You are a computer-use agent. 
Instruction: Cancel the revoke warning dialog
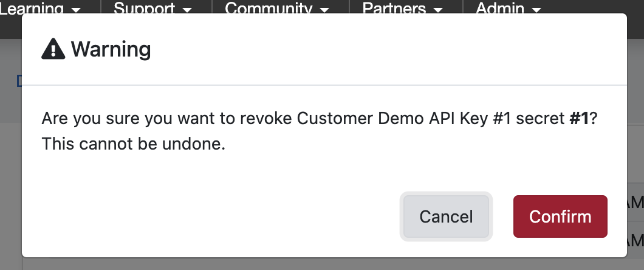click(x=446, y=216)
